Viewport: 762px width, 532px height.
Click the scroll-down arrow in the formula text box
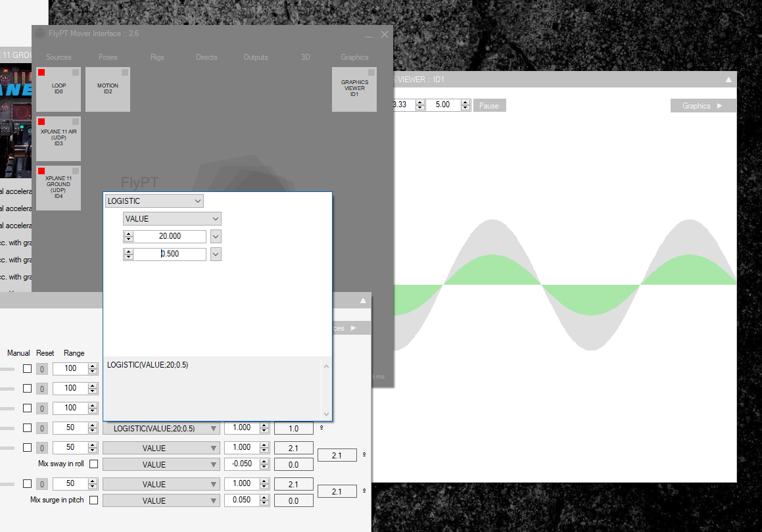click(x=326, y=414)
